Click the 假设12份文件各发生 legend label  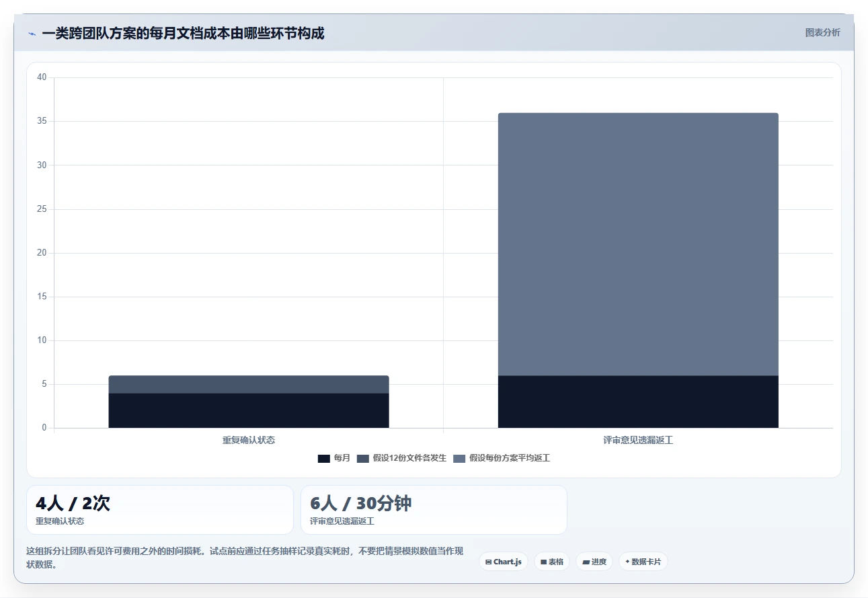click(x=409, y=458)
